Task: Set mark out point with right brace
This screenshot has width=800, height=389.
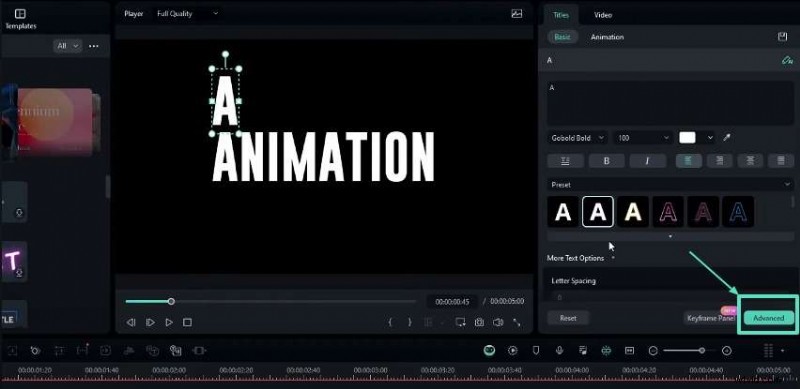Action: (x=409, y=322)
